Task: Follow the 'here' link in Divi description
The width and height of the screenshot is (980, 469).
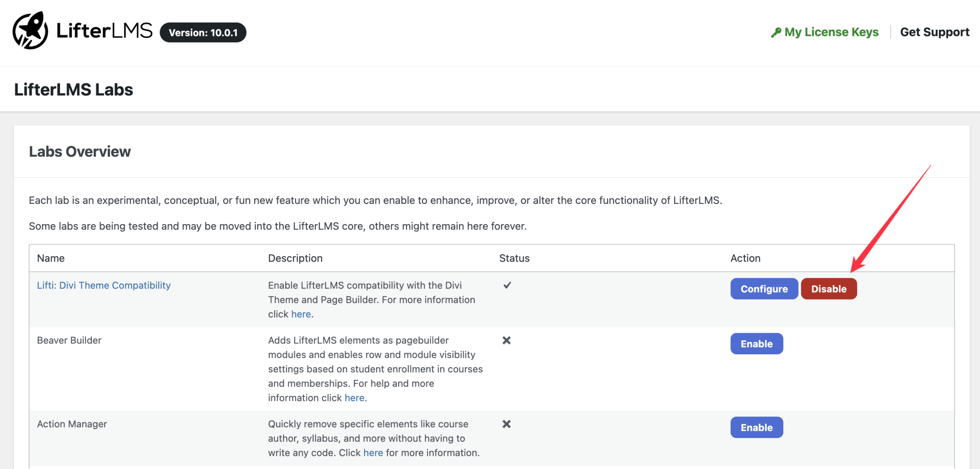Action: [301, 314]
